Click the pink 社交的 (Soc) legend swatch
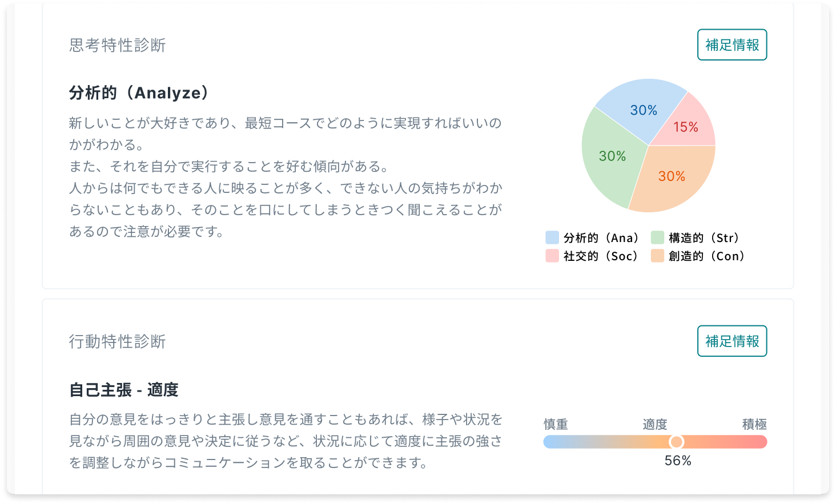Screen dimensions: 836x504 point(552,256)
